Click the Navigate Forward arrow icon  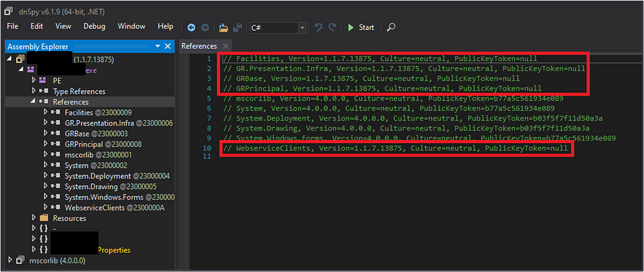coord(205,28)
